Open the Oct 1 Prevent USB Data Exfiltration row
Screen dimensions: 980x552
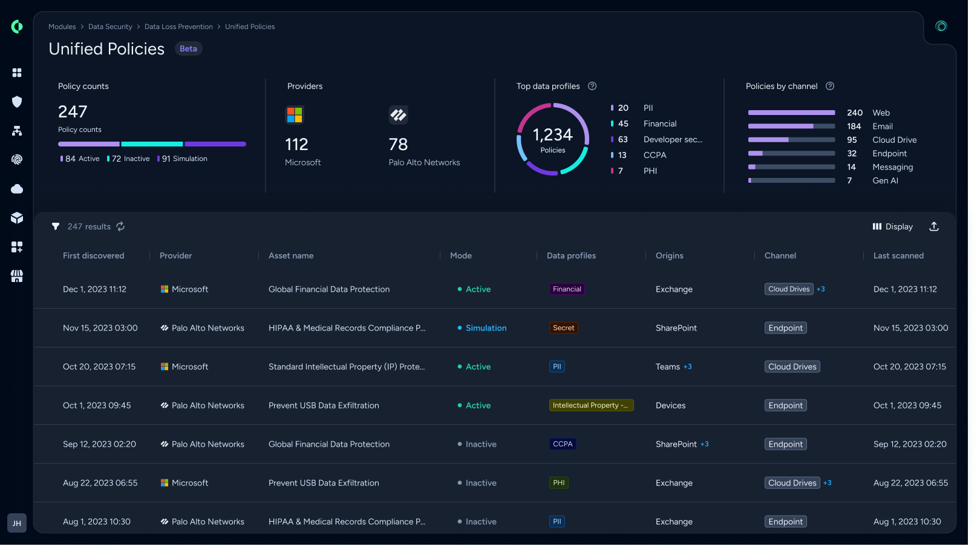click(x=501, y=410)
